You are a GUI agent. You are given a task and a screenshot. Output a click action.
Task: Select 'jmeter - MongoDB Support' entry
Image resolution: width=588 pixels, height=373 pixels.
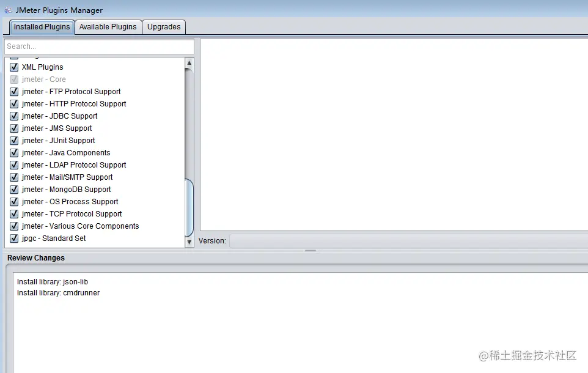pyautogui.click(x=67, y=190)
